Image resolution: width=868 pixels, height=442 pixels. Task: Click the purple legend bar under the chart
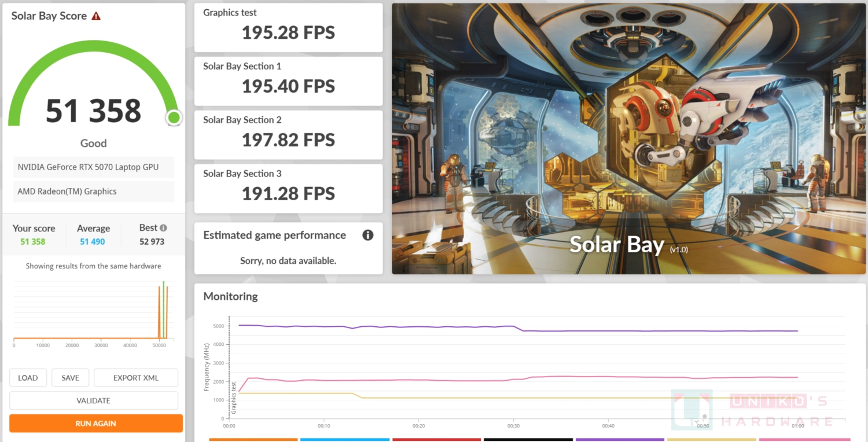click(x=620, y=440)
